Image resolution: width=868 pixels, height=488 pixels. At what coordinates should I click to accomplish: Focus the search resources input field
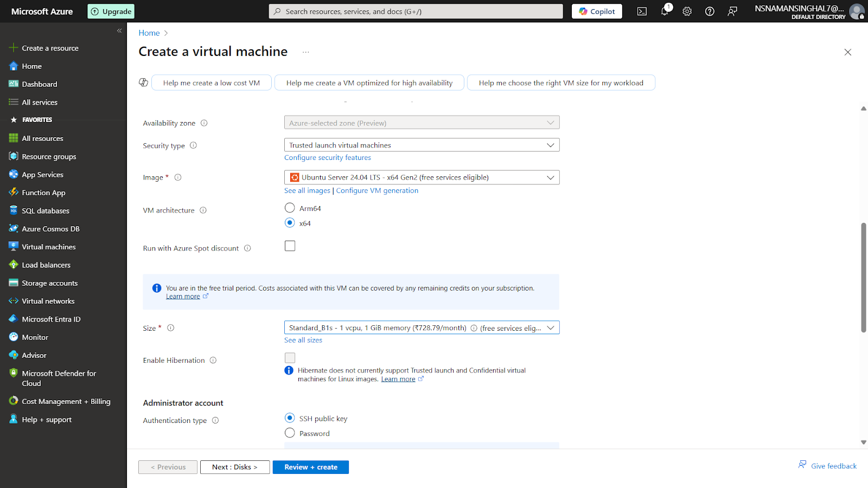[416, 11]
